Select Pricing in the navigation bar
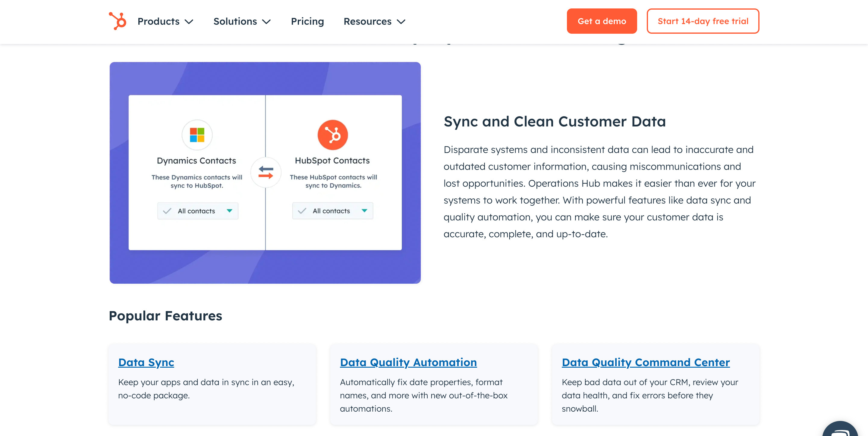 pyautogui.click(x=307, y=21)
